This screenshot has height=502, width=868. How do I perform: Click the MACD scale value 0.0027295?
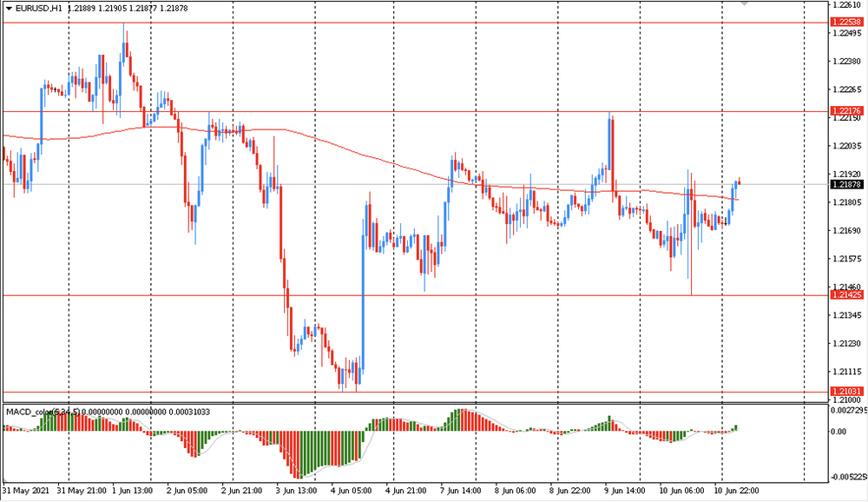pos(849,410)
